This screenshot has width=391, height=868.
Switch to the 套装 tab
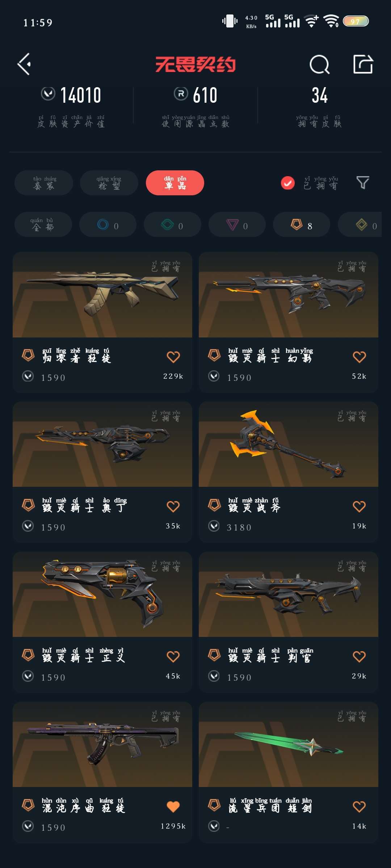pos(44,183)
